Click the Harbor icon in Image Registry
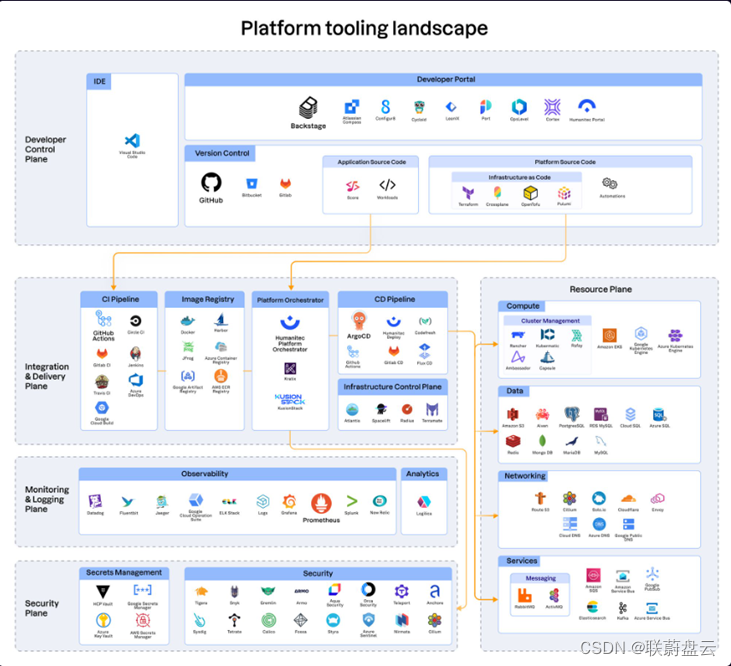The width and height of the screenshot is (731, 666). [x=221, y=319]
